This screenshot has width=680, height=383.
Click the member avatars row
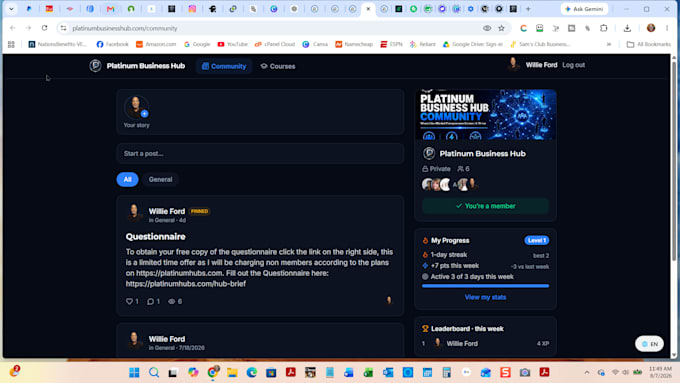[x=450, y=185]
